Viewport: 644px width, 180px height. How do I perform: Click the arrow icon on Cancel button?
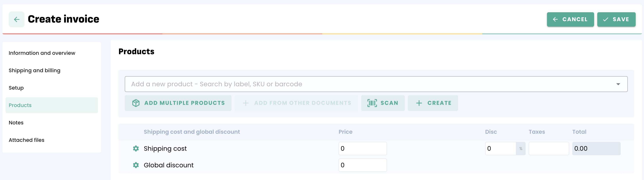tap(555, 19)
